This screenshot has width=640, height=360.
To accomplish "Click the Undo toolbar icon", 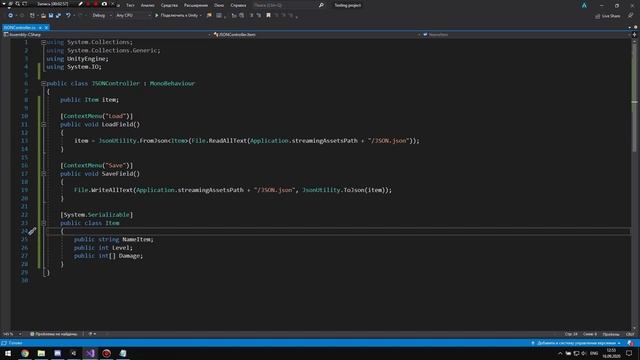I will click(68, 16).
